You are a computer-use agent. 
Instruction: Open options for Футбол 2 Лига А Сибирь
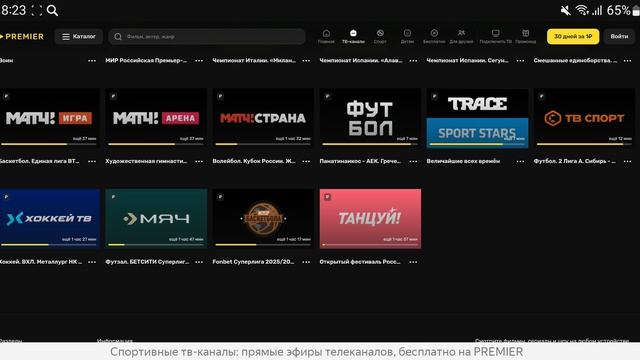[x=628, y=161]
